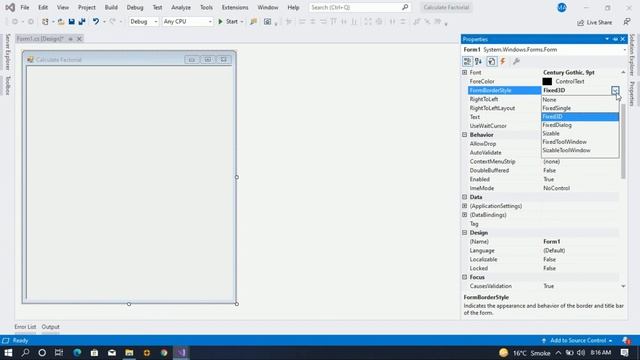Open the Build menu
Image resolution: width=640 pixels, height=360 pixels.
111,7
